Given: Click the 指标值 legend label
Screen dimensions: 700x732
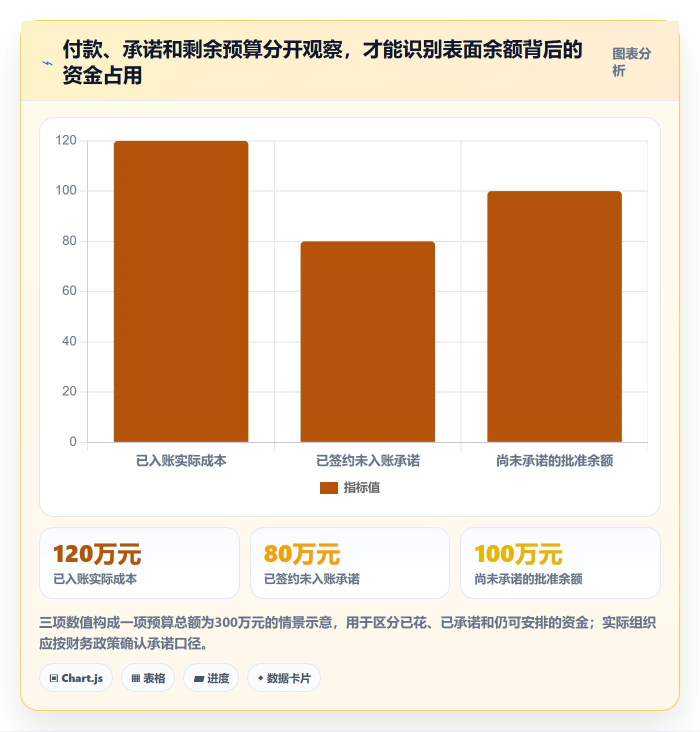Looking at the screenshot, I should coord(362,488).
